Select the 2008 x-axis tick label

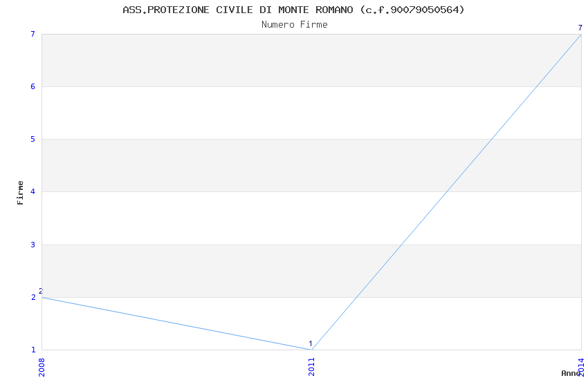pos(42,366)
